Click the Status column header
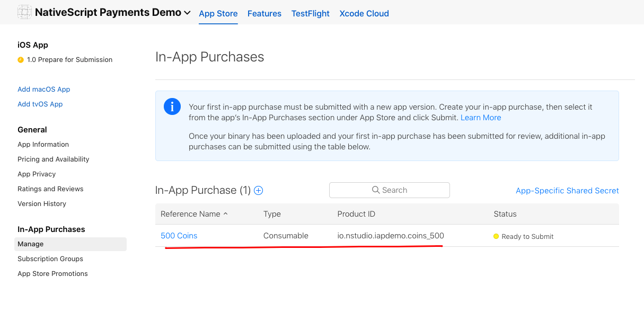 [x=505, y=214]
